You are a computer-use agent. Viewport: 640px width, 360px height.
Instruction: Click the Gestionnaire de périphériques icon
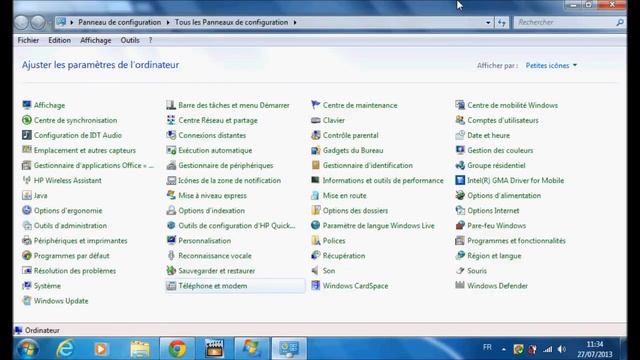coord(171,165)
